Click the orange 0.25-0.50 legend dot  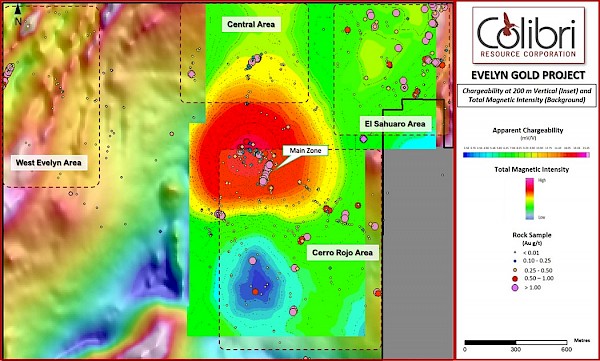tap(515, 270)
